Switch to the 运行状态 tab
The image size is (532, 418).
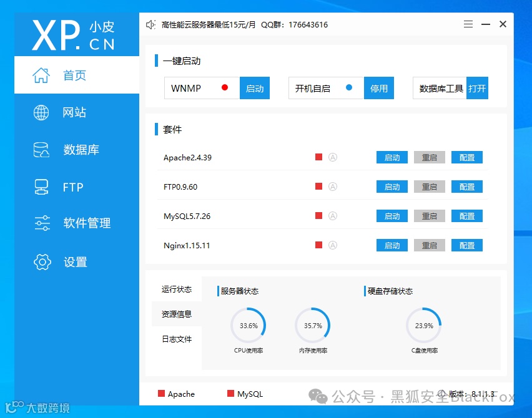[177, 289]
